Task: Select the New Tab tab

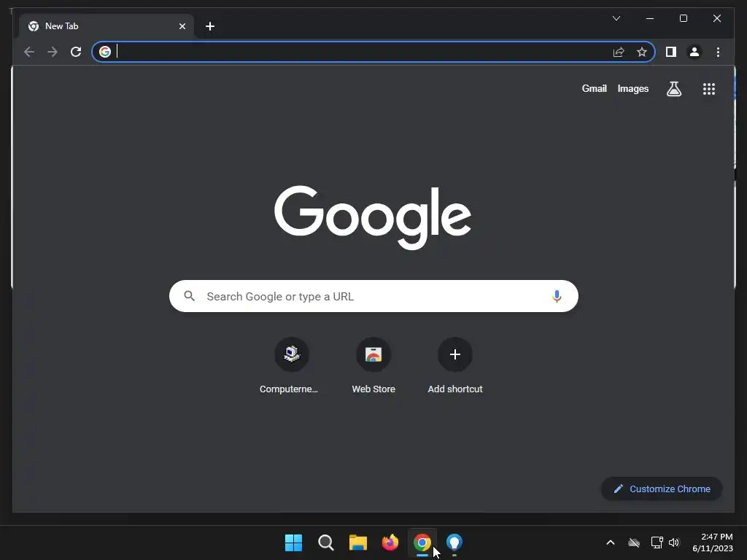Action: tap(107, 26)
